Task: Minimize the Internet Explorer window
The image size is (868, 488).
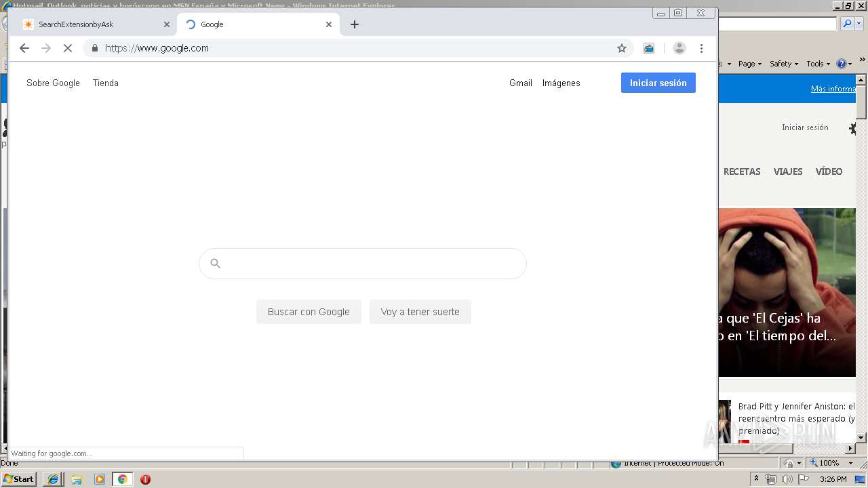Action: tap(838, 5)
